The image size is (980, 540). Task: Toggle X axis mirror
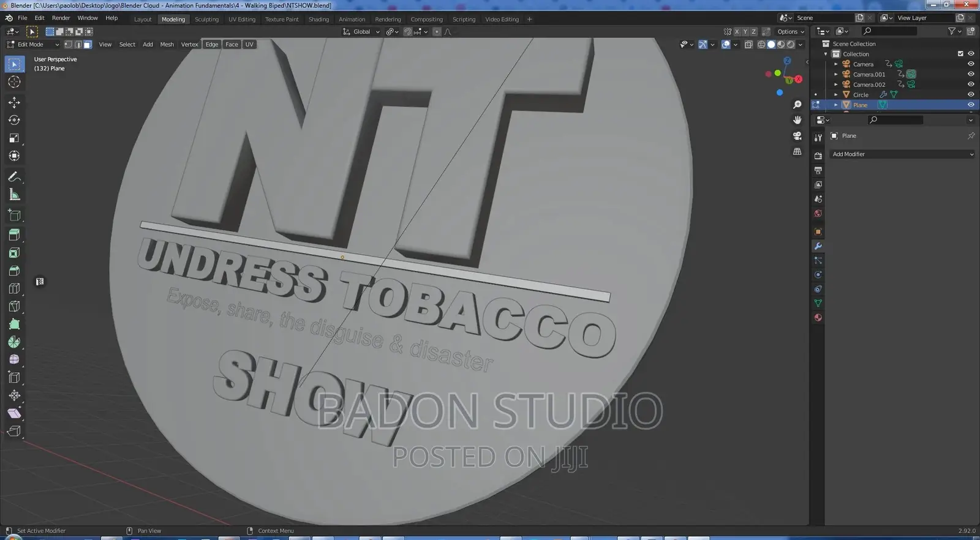[x=737, y=32]
